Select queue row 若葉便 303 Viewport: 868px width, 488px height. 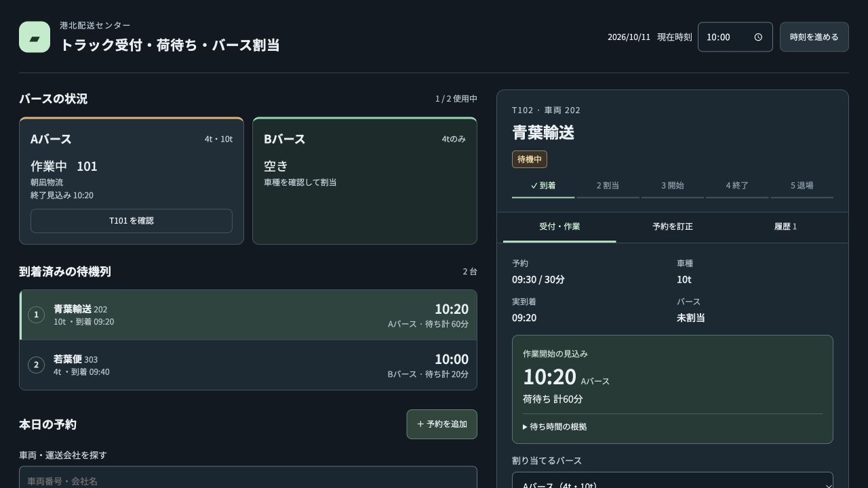(x=248, y=365)
